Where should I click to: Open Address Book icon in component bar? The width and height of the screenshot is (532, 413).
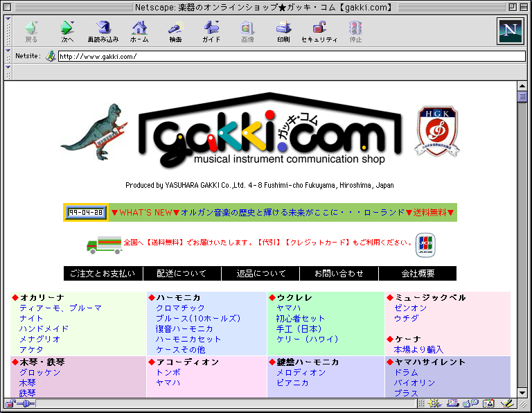(x=488, y=403)
